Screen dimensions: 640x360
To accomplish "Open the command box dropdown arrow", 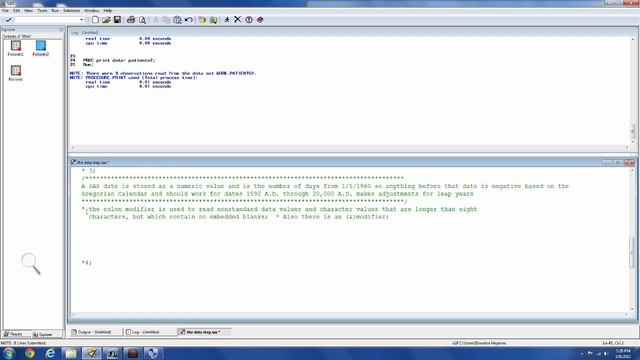I will [x=82, y=20].
